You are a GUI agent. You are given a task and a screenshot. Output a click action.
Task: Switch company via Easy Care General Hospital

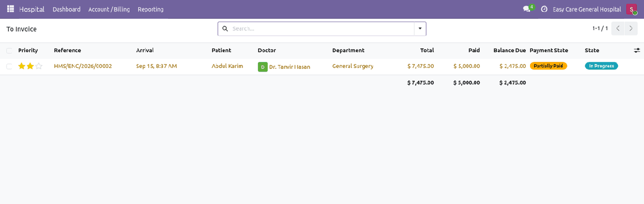pyautogui.click(x=586, y=9)
